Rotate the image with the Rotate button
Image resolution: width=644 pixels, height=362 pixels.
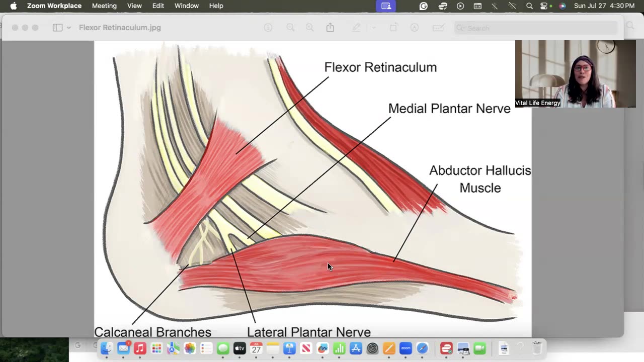(393, 28)
